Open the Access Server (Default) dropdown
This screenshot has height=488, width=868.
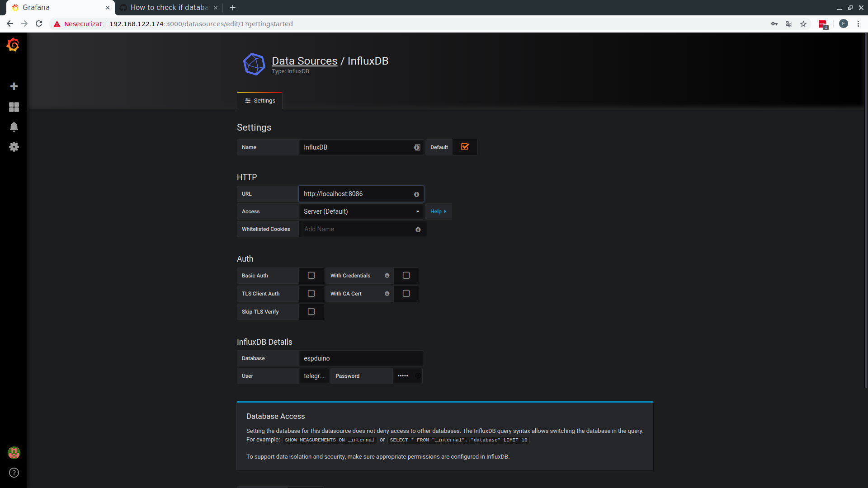(x=361, y=211)
